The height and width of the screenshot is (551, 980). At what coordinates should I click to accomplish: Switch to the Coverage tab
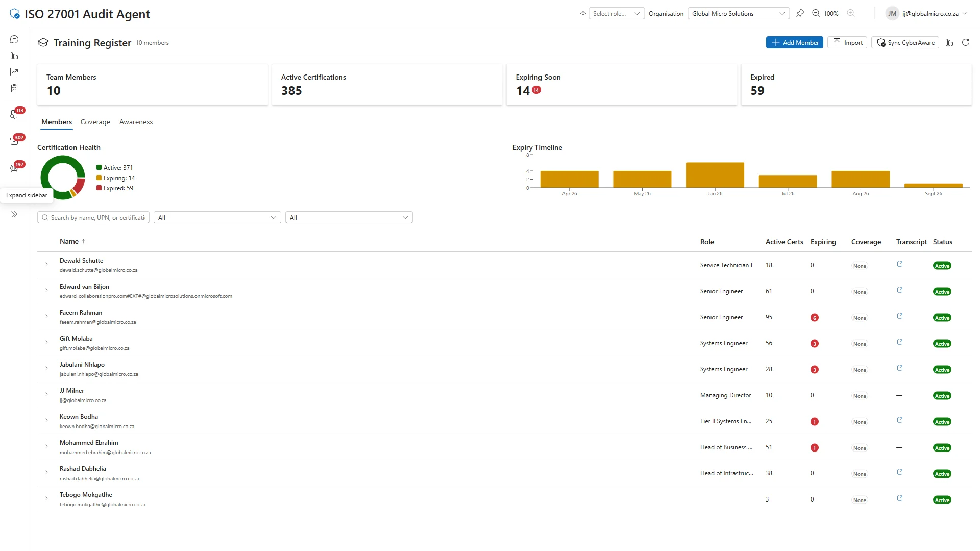click(95, 122)
